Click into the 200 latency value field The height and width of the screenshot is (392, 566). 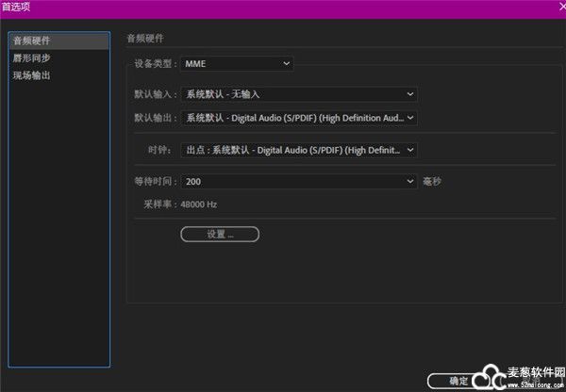[283, 181]
